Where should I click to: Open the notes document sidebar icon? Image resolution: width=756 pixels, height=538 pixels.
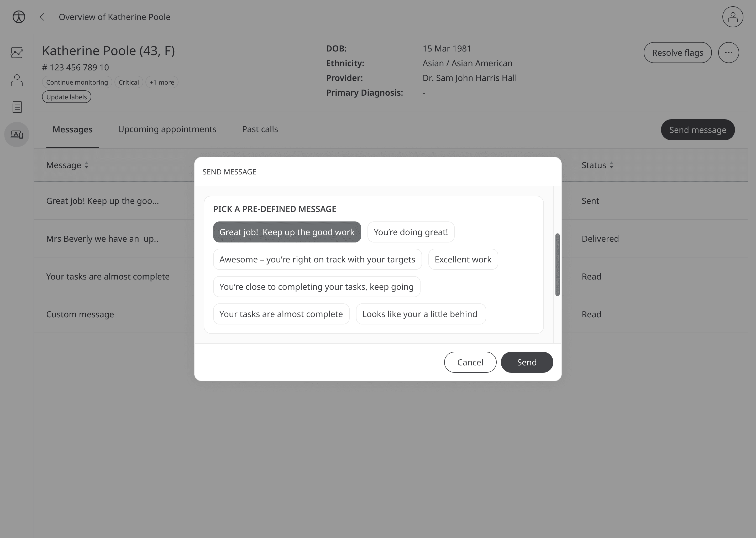(17, 107)
